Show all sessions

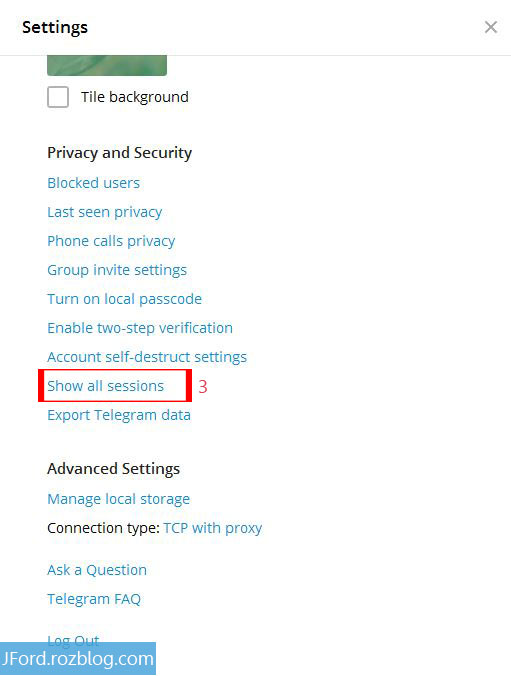[106, 386]
